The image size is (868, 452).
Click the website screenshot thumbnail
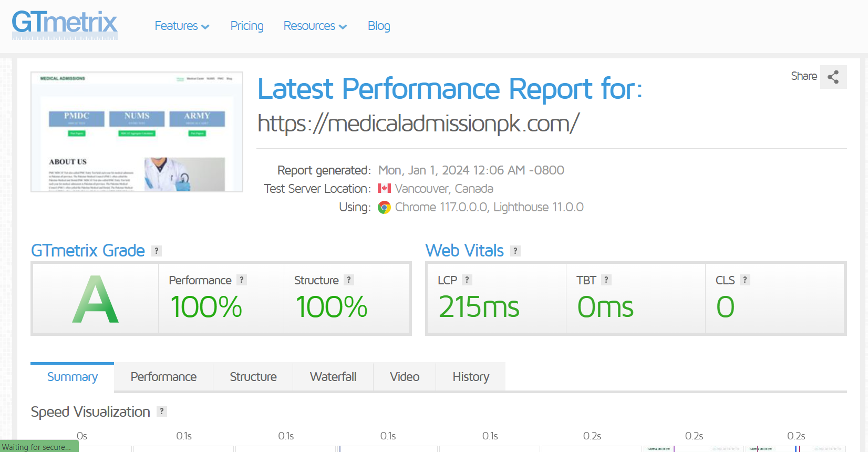pos(137,132)
